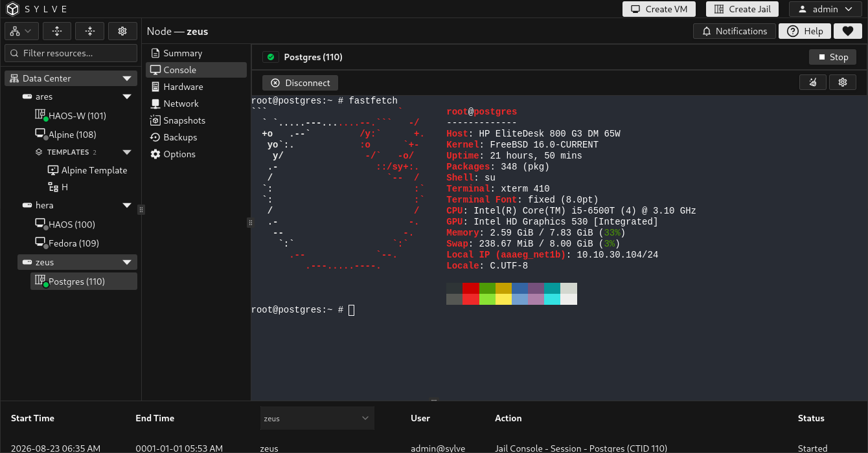Collapse the ares node

point(127,96)
